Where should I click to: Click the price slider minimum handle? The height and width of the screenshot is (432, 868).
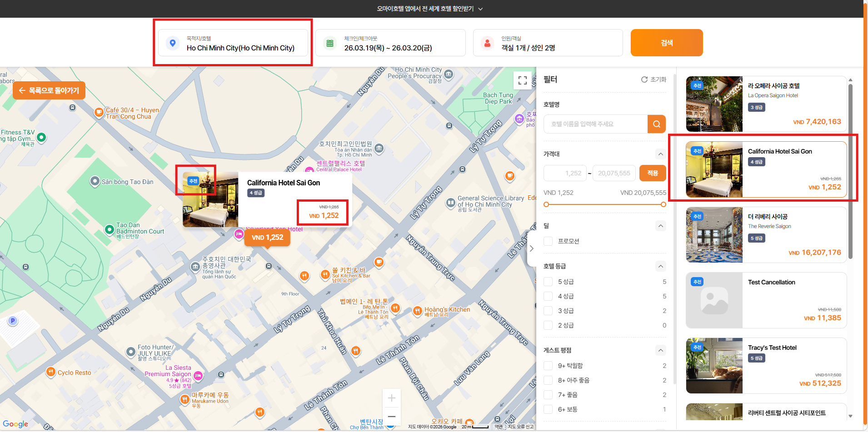(546, 204)
